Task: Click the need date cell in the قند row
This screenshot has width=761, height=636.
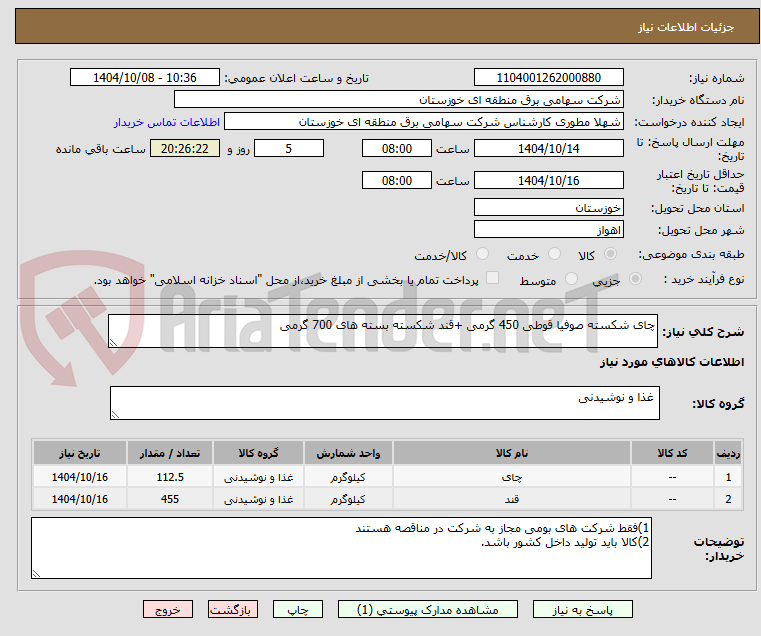Action: point(80,499)
